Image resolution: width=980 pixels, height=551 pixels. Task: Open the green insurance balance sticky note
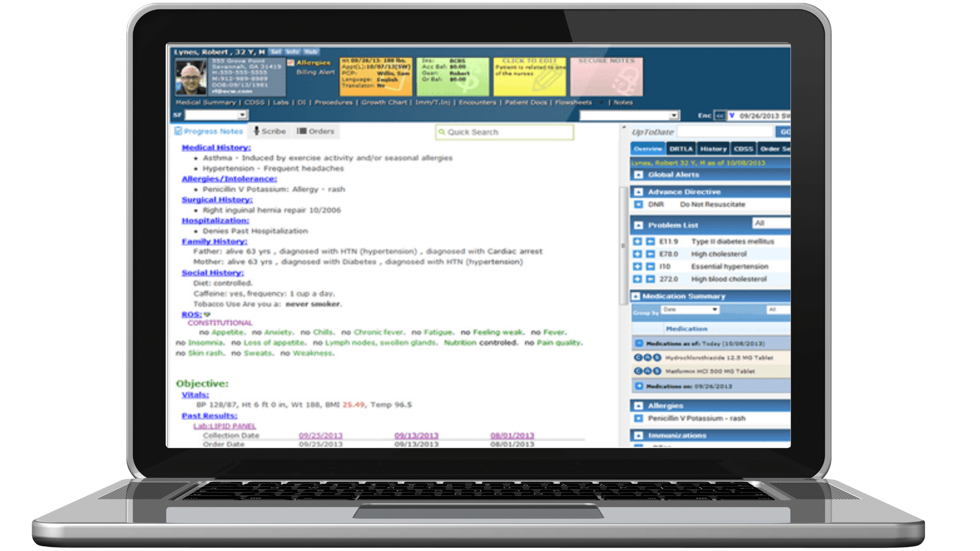click(453, 77)
